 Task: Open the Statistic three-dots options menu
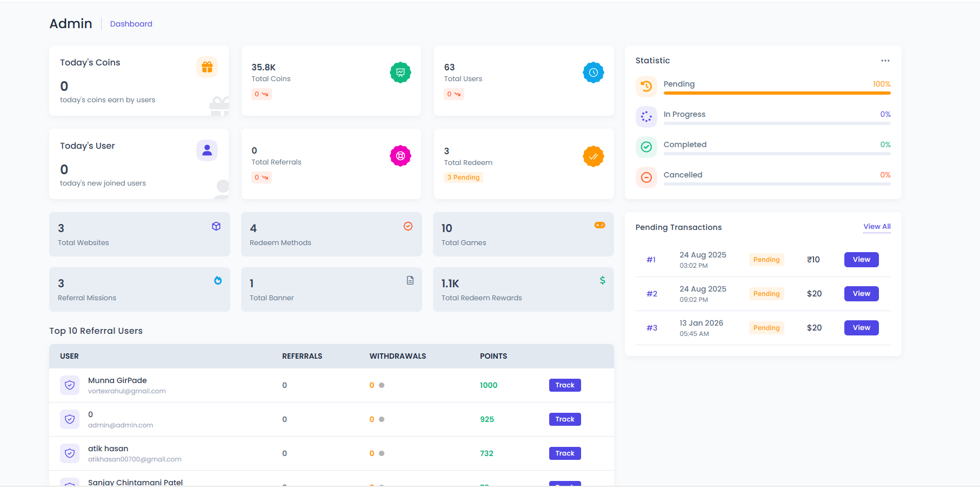pos(885,61)
